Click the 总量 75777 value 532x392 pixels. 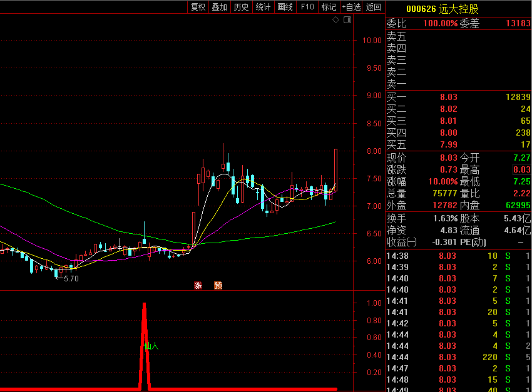pyautogui.click(x=445, y=193)
